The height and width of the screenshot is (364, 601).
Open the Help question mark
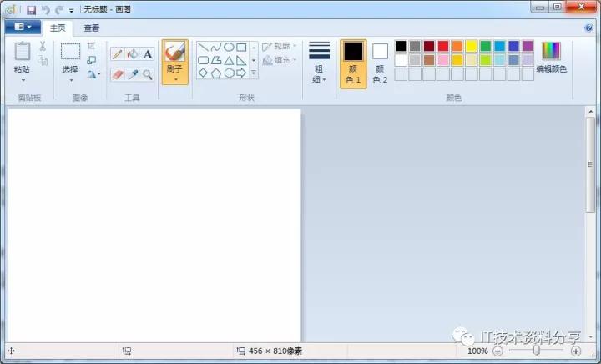point(588,28)
